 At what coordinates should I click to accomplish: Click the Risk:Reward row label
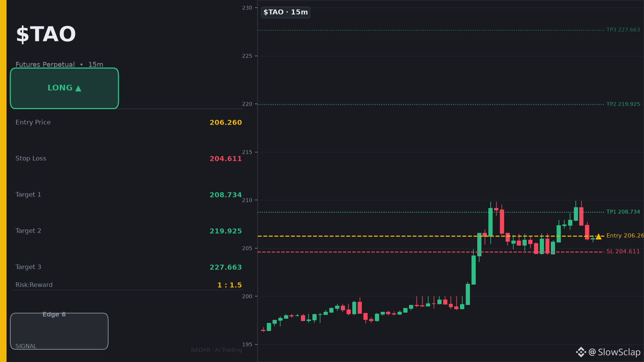pyautogui.click(x=34, y=285)
